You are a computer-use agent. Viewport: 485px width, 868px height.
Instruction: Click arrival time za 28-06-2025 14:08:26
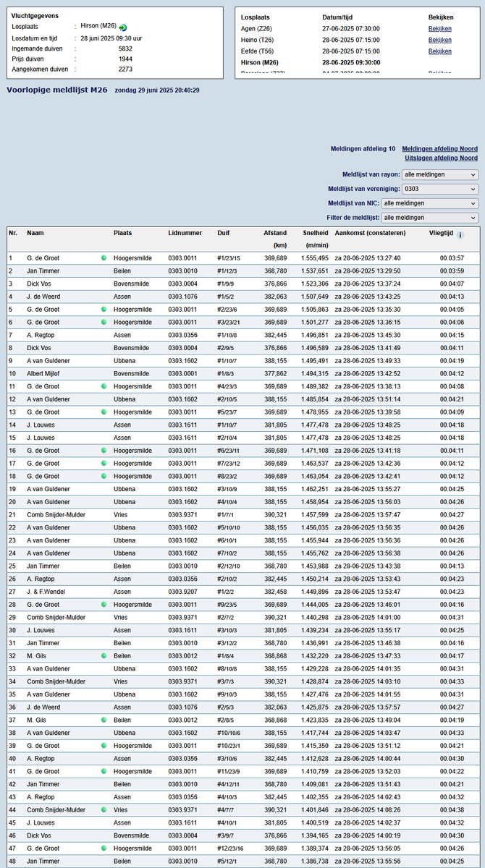(368, 810)
